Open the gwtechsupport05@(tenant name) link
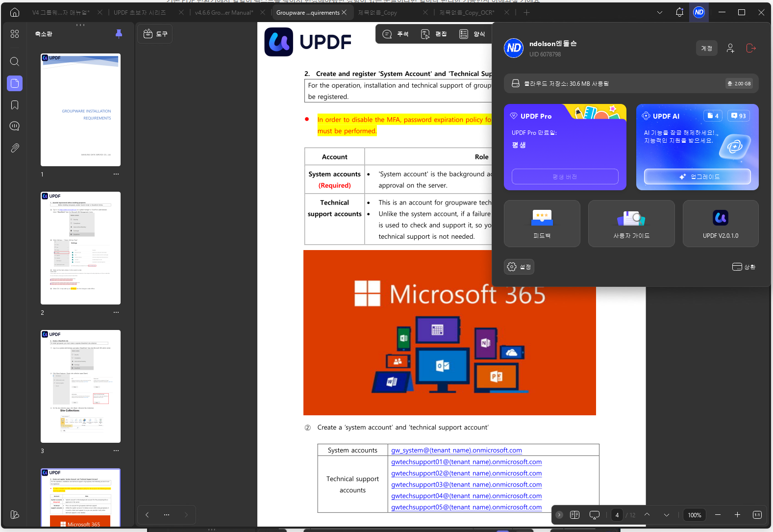The width and height of the screenshot is (773, 532). (467, 507)
